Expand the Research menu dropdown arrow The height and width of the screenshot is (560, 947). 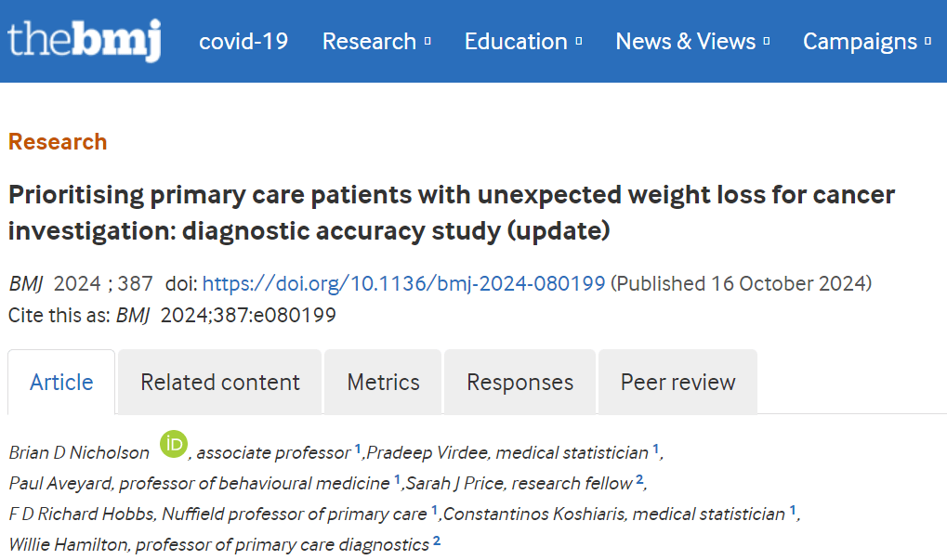click(427, 42)
